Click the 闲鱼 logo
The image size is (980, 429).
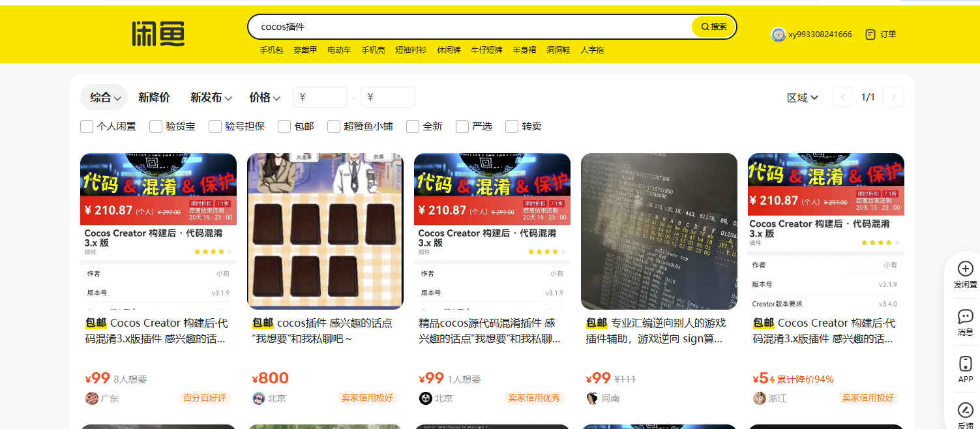[158, 33]
